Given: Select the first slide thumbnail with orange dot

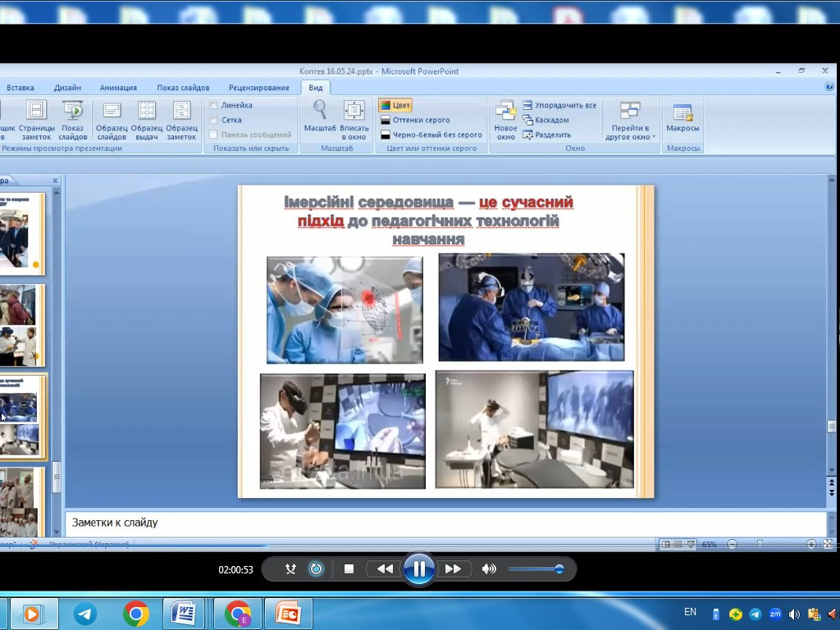Looking at the screenshot, I should pyautogui.click(x=22, y=234).
